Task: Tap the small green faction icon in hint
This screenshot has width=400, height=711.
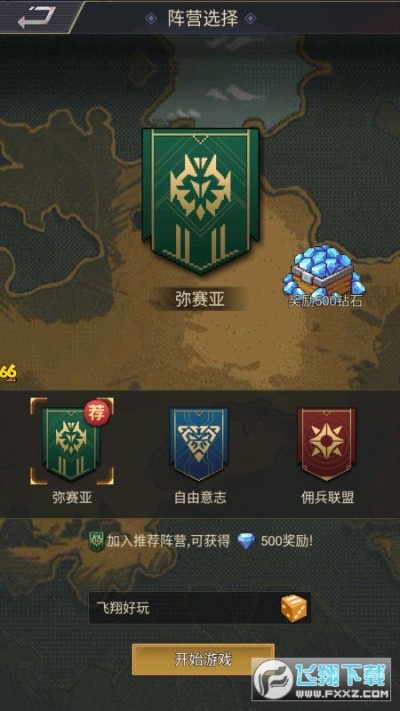Action: click(97, 540)
